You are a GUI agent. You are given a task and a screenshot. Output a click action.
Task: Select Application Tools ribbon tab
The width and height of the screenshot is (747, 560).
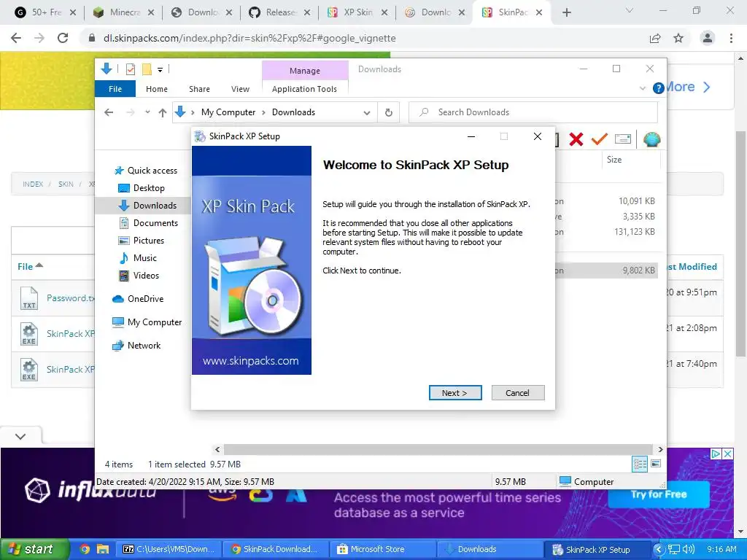tap(304, 89)
